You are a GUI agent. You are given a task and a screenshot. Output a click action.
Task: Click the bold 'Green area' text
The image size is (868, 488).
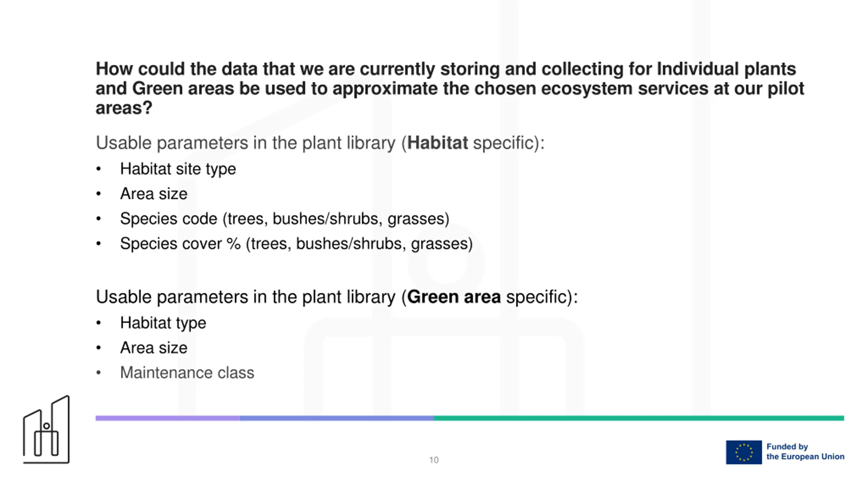click(x=454, y=297)
